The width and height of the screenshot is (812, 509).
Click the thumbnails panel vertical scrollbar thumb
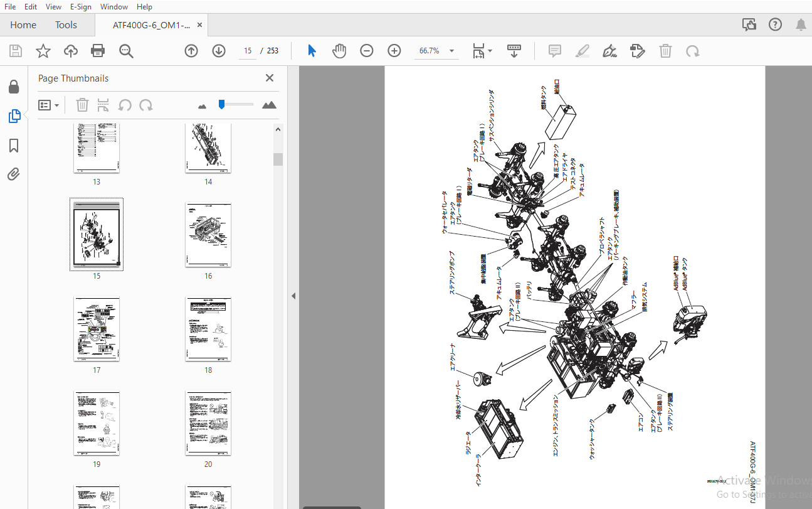point(278,159)
